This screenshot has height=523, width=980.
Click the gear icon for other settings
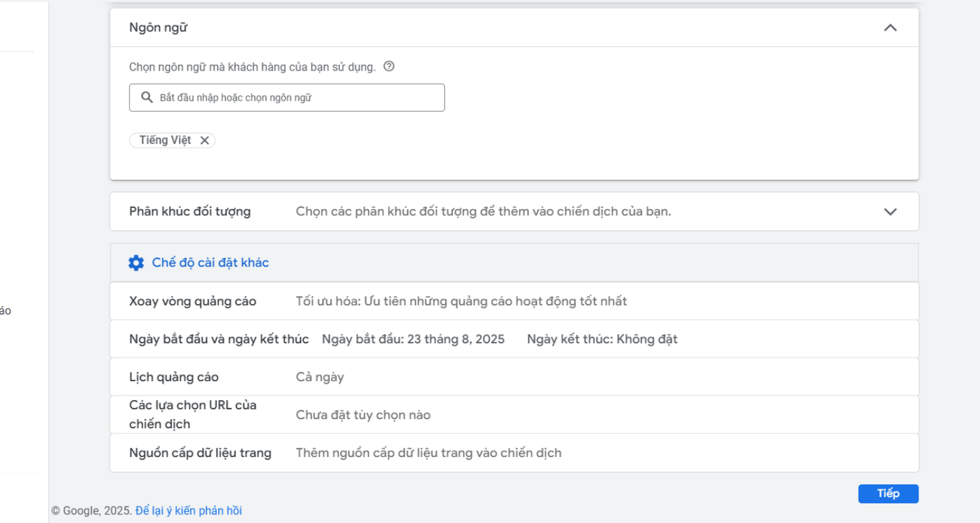click(136, 263)
